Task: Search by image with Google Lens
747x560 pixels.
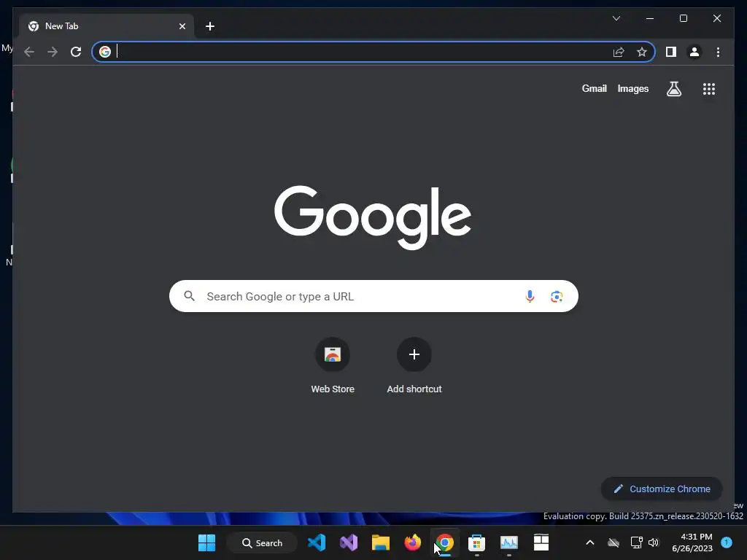Action: click(557, 296)
